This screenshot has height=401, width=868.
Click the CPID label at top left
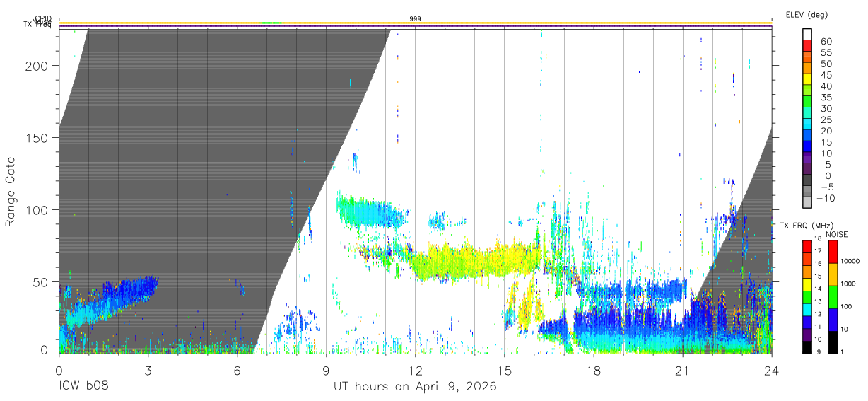click(x=43, y=18)
